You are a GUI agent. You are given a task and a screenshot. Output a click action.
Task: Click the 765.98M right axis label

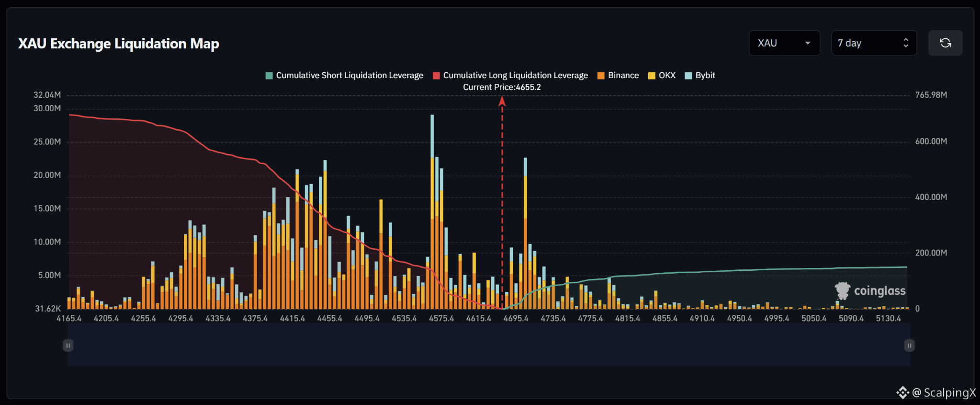[931, 95]
